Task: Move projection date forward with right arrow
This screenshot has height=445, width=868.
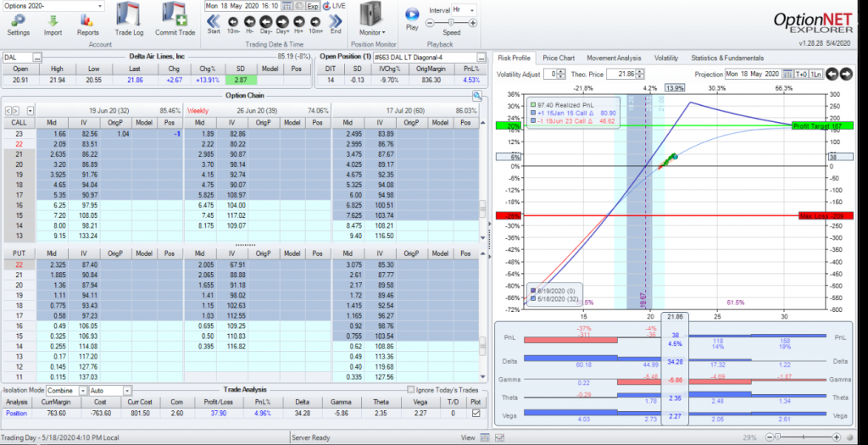Action: [x=847, y=74]
